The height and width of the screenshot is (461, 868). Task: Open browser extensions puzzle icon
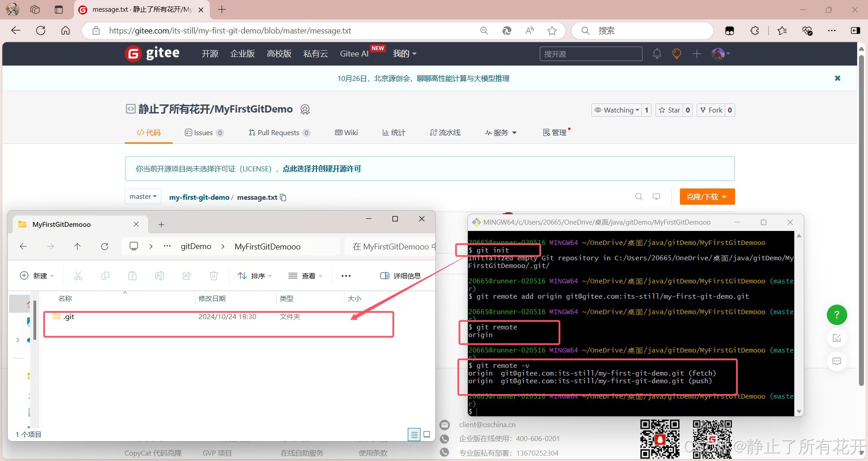pyautogui.click(x=755, y=30)
